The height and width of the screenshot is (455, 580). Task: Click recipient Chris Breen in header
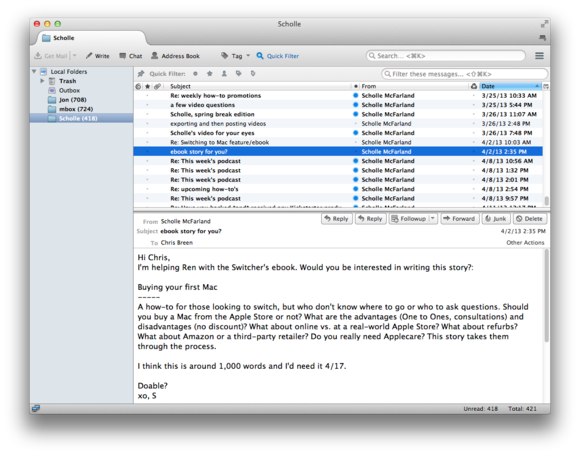coord(177,243)
